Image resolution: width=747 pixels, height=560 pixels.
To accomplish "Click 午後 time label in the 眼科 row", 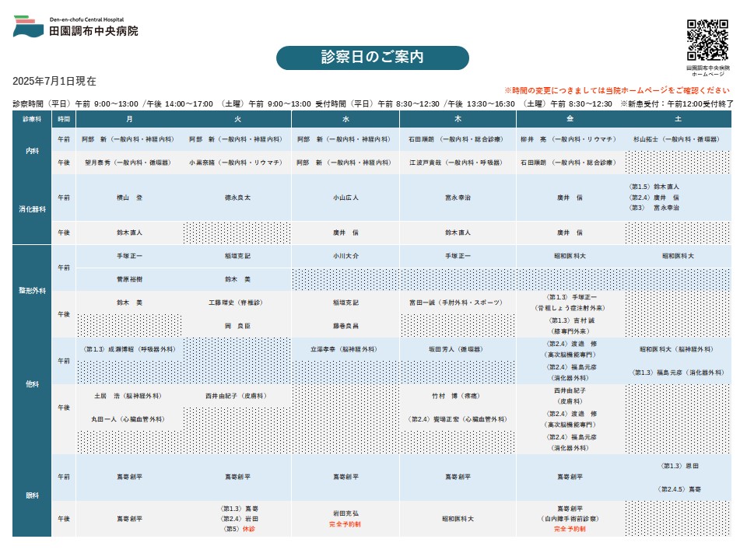I will [64, 519].
